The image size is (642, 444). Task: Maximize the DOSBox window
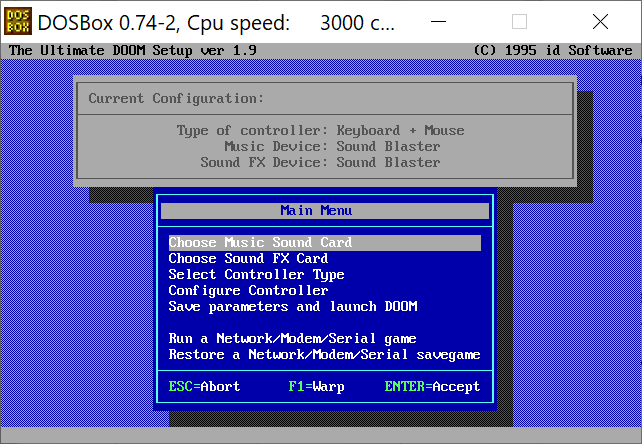click(519, 21)
